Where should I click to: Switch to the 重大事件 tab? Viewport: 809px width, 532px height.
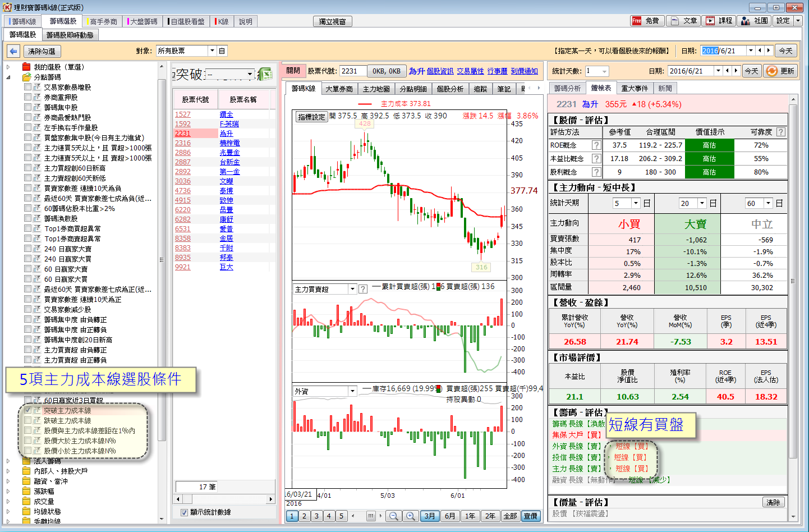coord(635,88)
